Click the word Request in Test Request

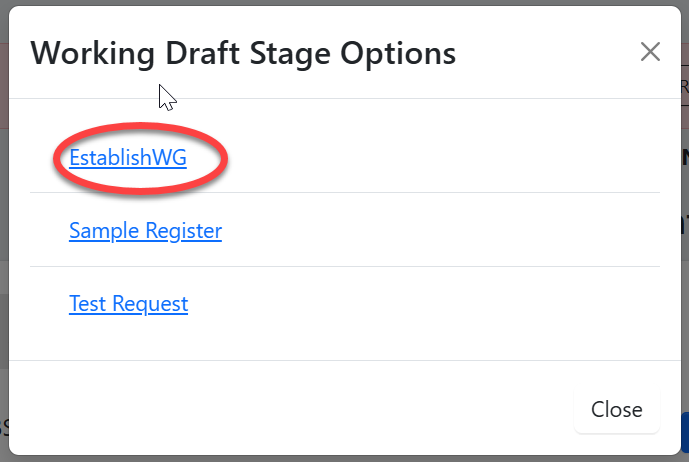(x=149, y=303)
